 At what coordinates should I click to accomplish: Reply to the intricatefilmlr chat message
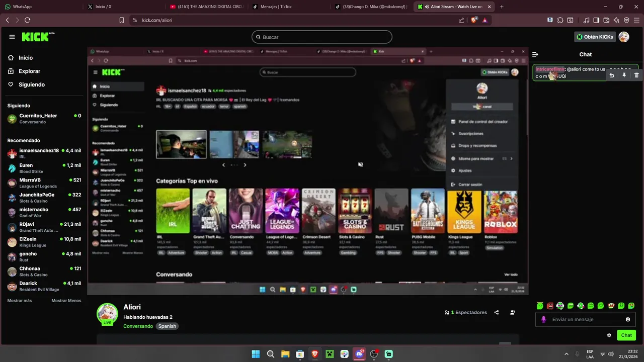[612, 75]
